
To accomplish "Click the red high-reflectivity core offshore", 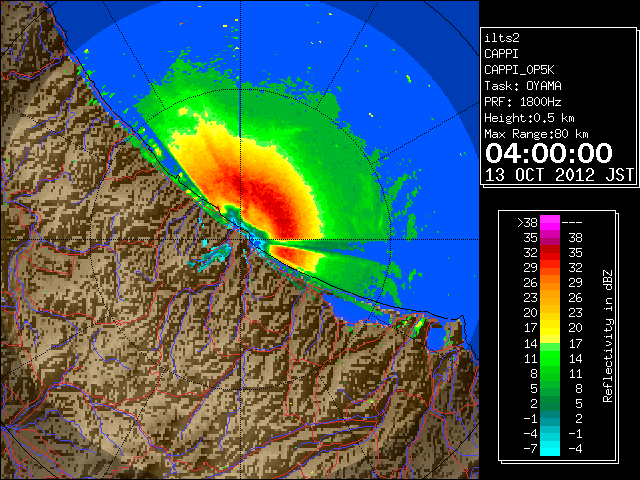I will pos(269,204).
